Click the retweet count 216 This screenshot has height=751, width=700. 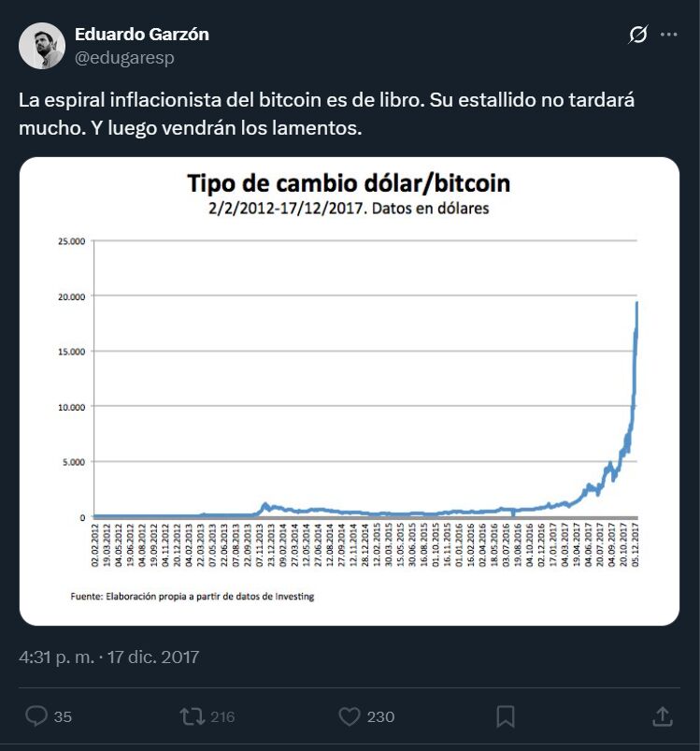pos(222,717)
